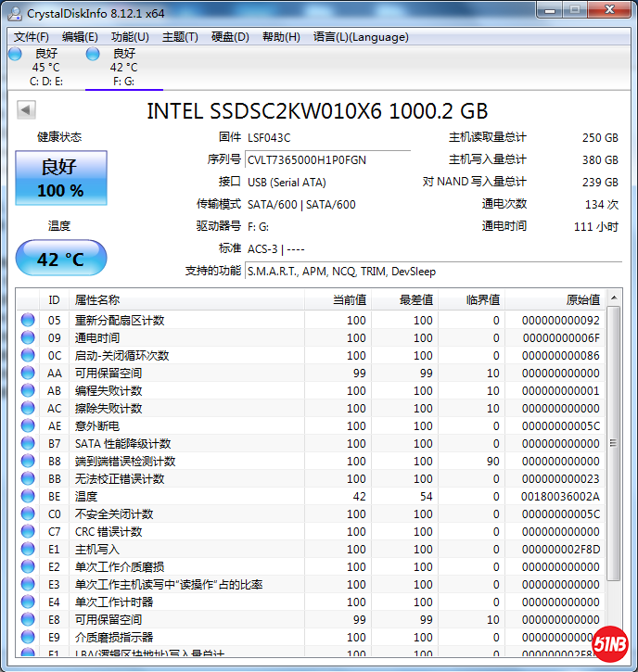The width and height of the screenshot is (638, 672).
Task: Click status orb for attribute AB 编程失败计数
Action: click(28, 391)
